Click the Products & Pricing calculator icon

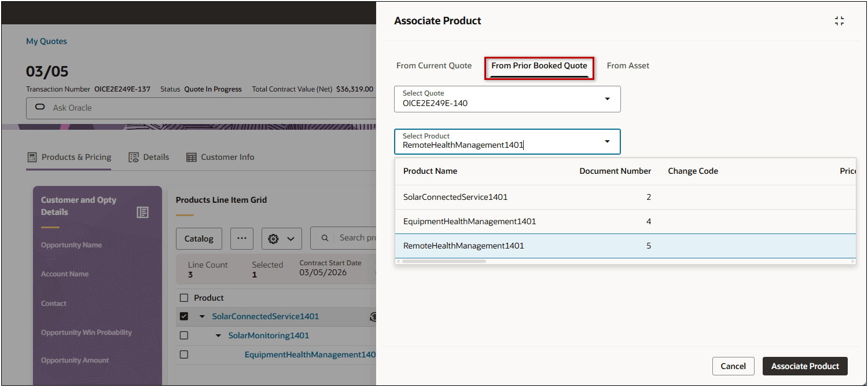tap(32, 157)
